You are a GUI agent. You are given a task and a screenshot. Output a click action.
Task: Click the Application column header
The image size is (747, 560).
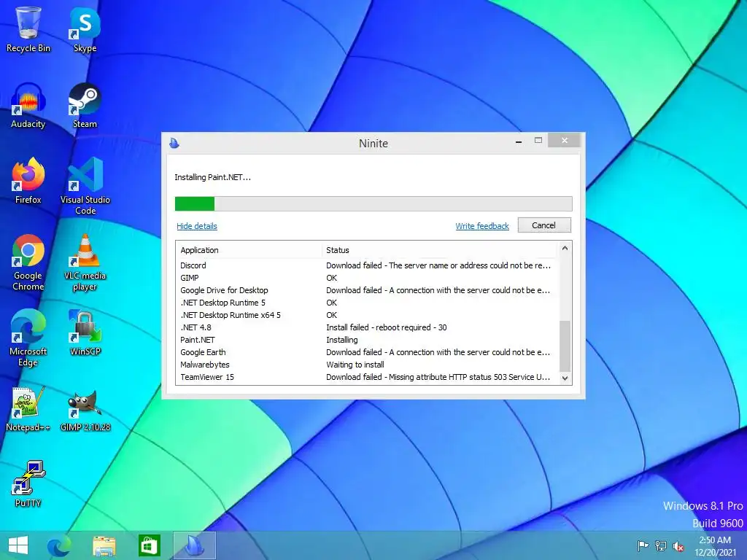point(249,250)
